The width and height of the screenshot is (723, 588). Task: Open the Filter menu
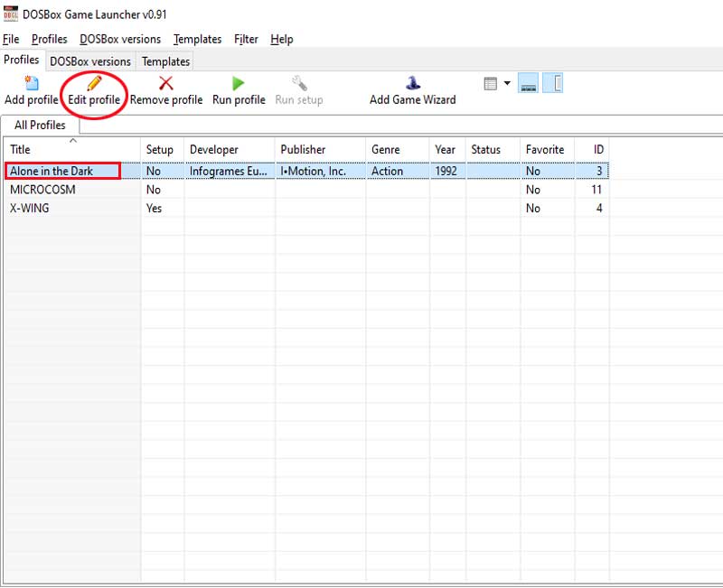tap(246, 39)
